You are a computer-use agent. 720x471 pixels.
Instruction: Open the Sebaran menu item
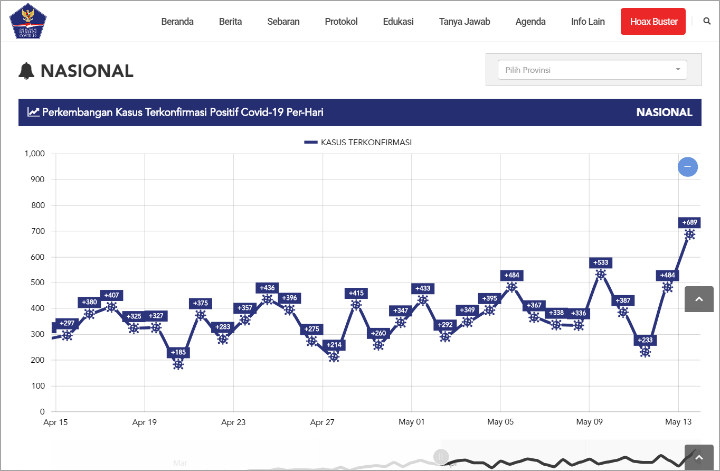point(283,22)
